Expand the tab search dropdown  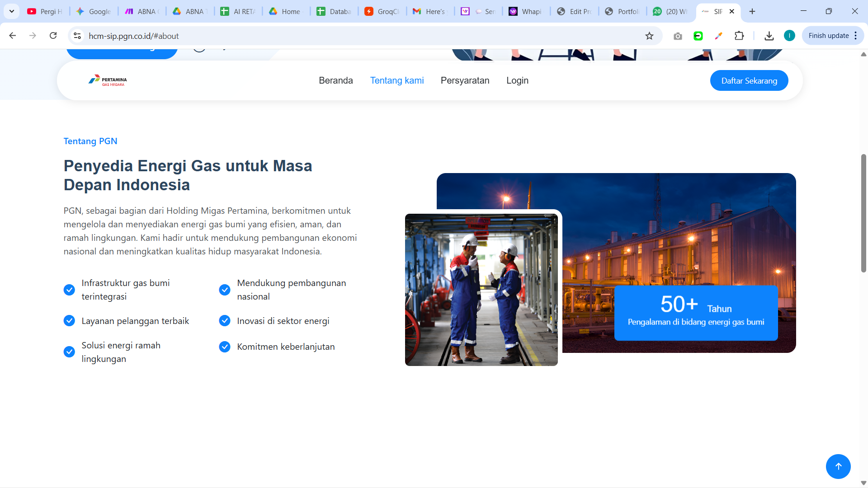(12, 11)
